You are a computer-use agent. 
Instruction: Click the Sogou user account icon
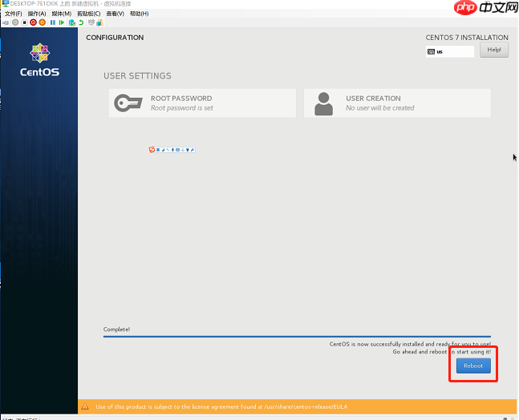[x=183, y=150]
